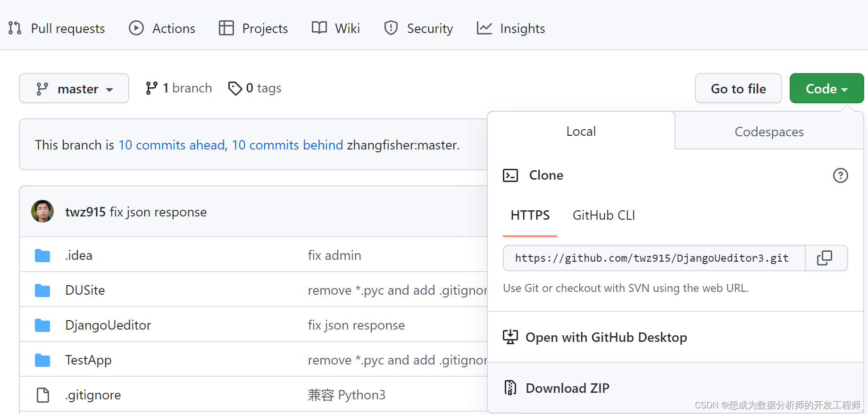
Task: Copy the clone URL with copy icon
Action: pos(825,258)
